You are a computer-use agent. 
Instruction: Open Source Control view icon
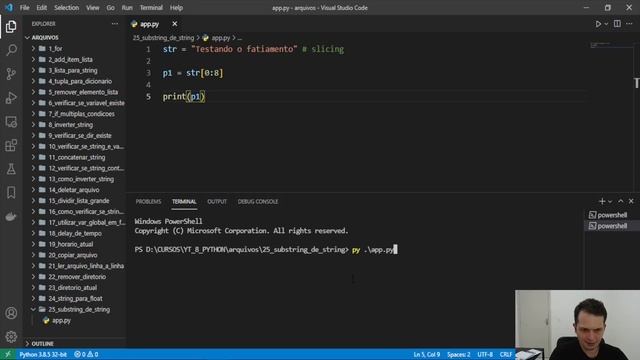(x=11, y=74)
